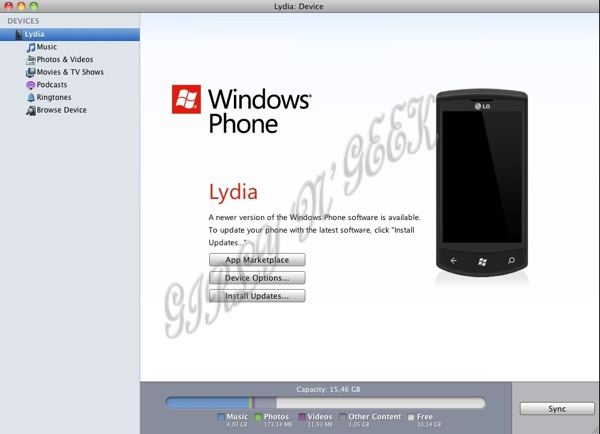Click the blue Music legend swatch
Viewport: 600px width, 434px height.
point(221,417)
